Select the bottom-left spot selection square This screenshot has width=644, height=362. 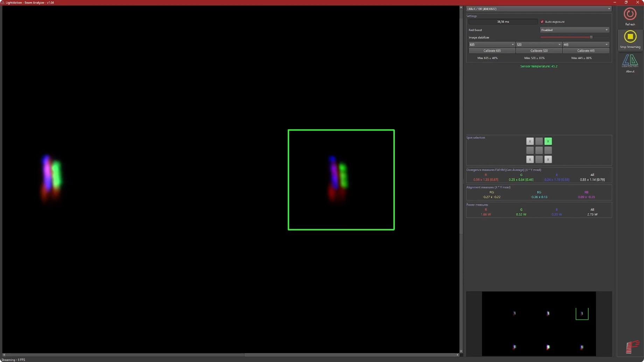click(530, 159)
